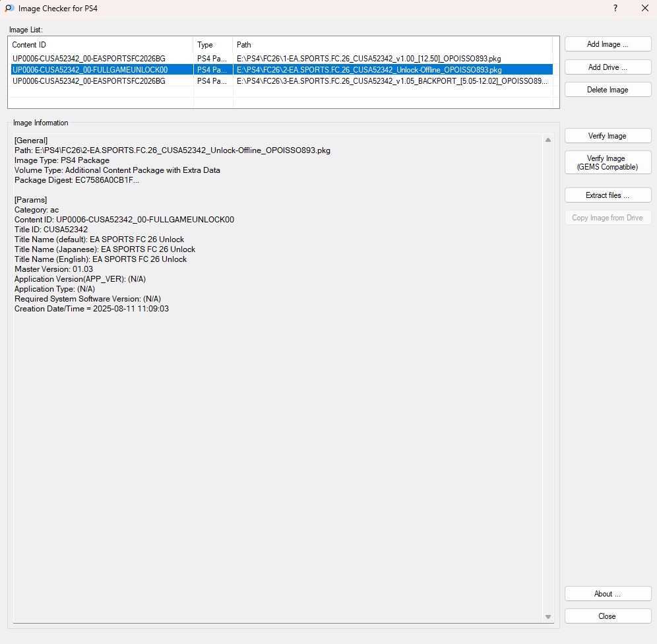Select the Unlock-Offline package row
This screenshot has height=644, width=657.
[277, 70]
